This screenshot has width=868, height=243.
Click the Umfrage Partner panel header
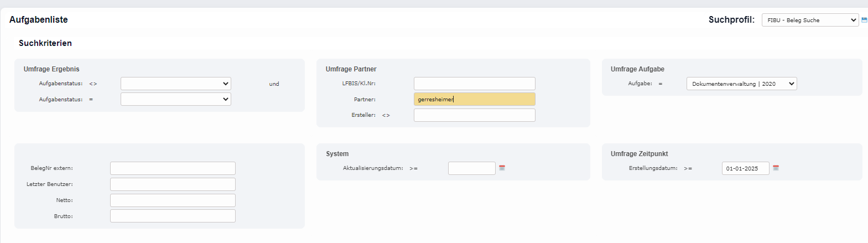351,69
